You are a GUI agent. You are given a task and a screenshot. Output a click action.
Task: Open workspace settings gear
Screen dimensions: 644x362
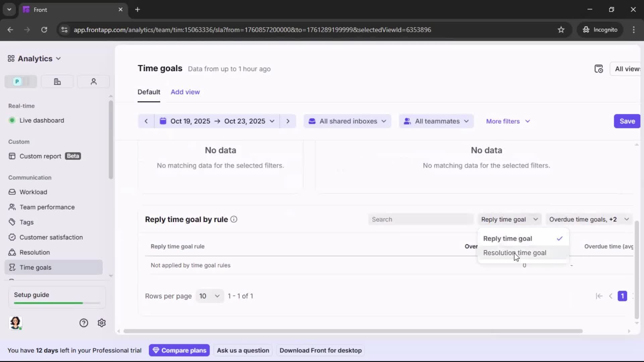101,323
